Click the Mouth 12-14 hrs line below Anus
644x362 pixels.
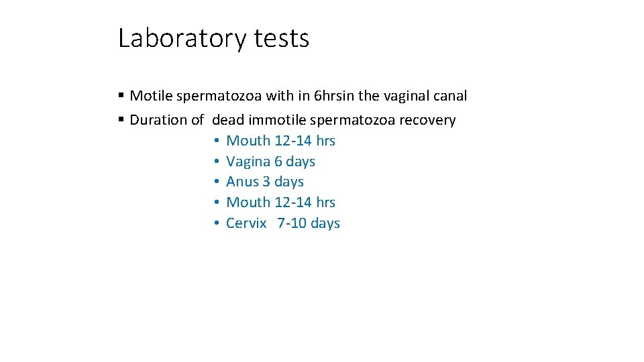[x=280, y=202]
